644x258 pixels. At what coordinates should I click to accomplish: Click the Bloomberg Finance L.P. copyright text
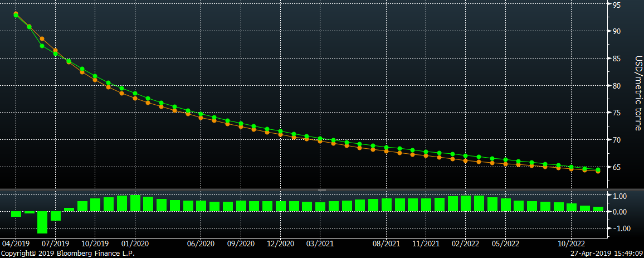pos(67,254)
